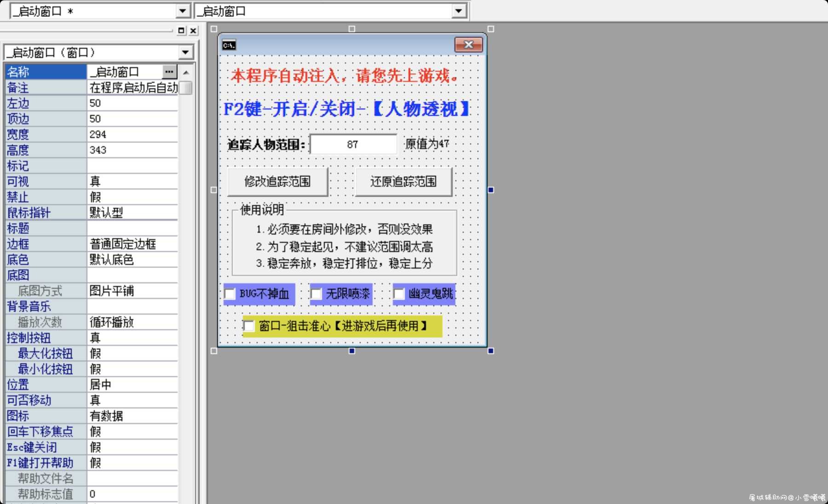
Task: Close the designed form via its red X
Action: point(468,45)
